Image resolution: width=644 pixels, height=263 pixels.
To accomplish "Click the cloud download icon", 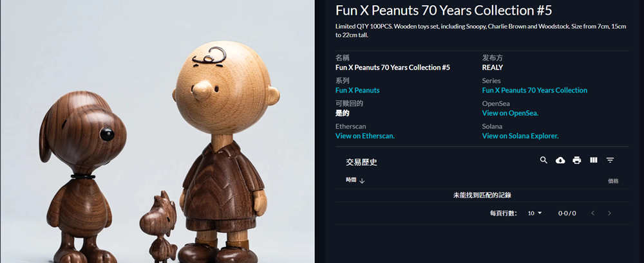I will pyautogui.click(x=560, y=160).
